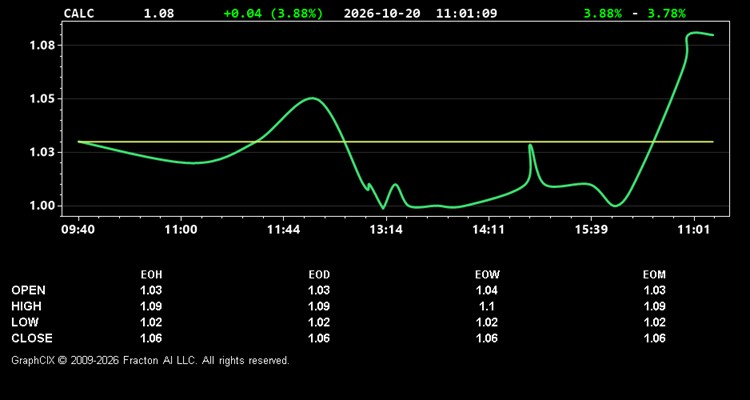Click the 09:40 time axis label
The width and height of the screenshot is (750, 400).
pos(78,230)
